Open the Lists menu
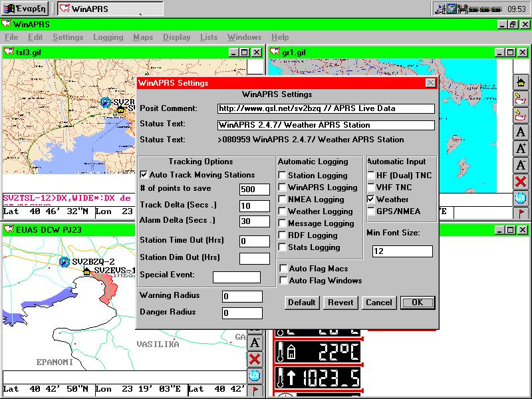Image resolution: width=532 pixels, height=399 pixels. click(209, 37)
